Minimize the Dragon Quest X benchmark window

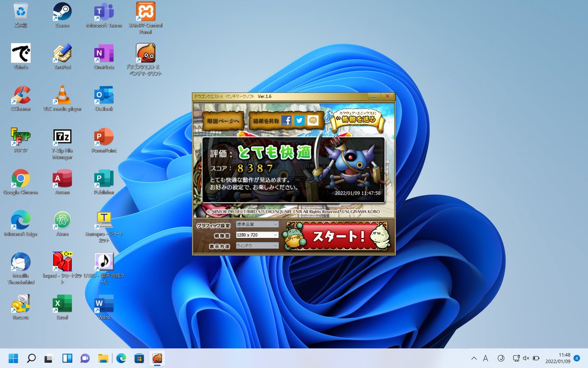pos(374,96)
